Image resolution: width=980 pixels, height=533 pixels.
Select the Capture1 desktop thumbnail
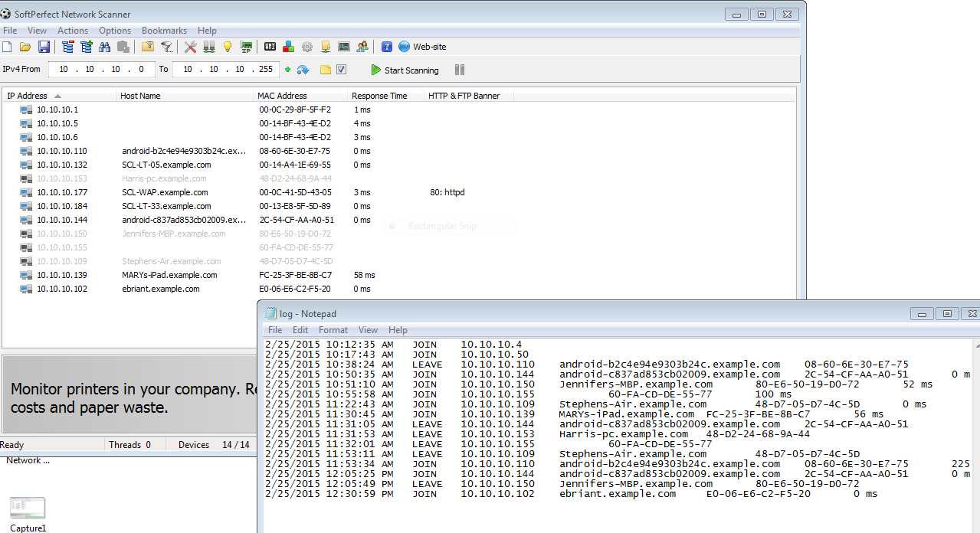point(28,508)
